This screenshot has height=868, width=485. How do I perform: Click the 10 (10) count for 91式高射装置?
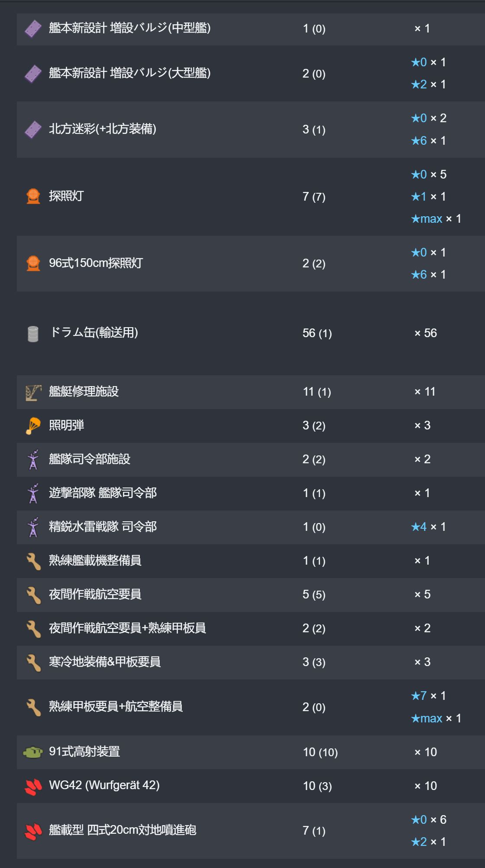coord(320,752)
